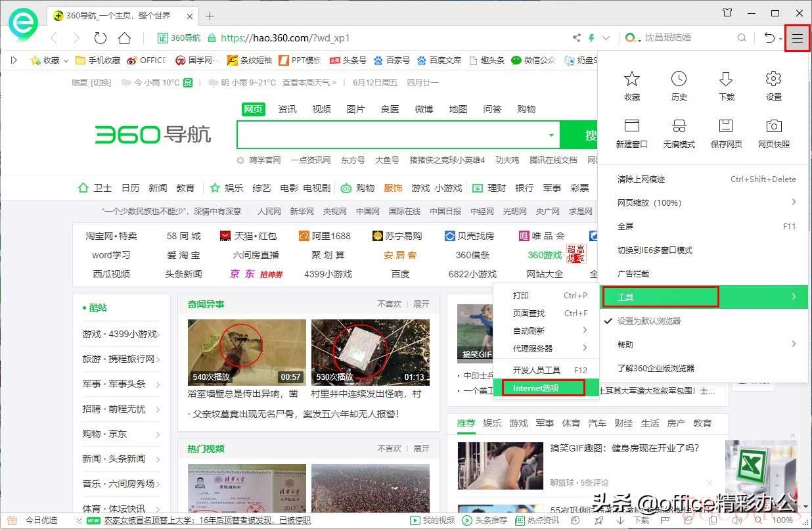Select 切换到IE6多窗口模式 menu item
The image size is (812, 529).
point(703,250)
